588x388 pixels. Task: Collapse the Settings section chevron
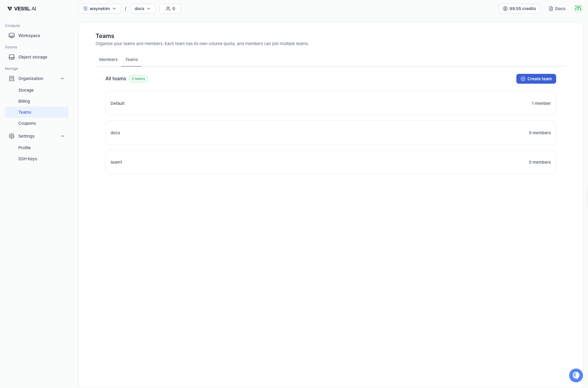pyautogui.click(x=62, y=136)
